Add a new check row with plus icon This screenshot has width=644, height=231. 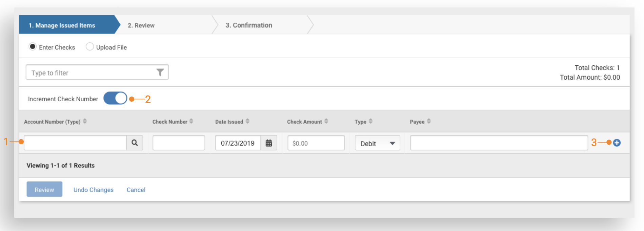(617, 143)
